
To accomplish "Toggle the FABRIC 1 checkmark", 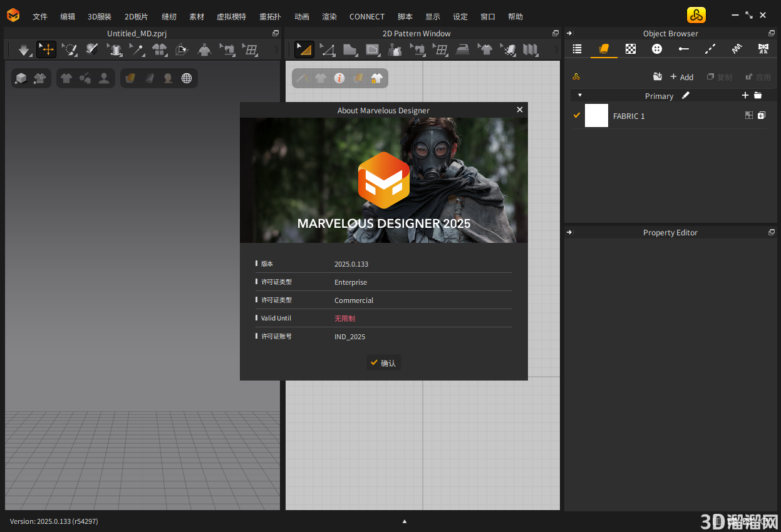I will click(x=577, y=115).
